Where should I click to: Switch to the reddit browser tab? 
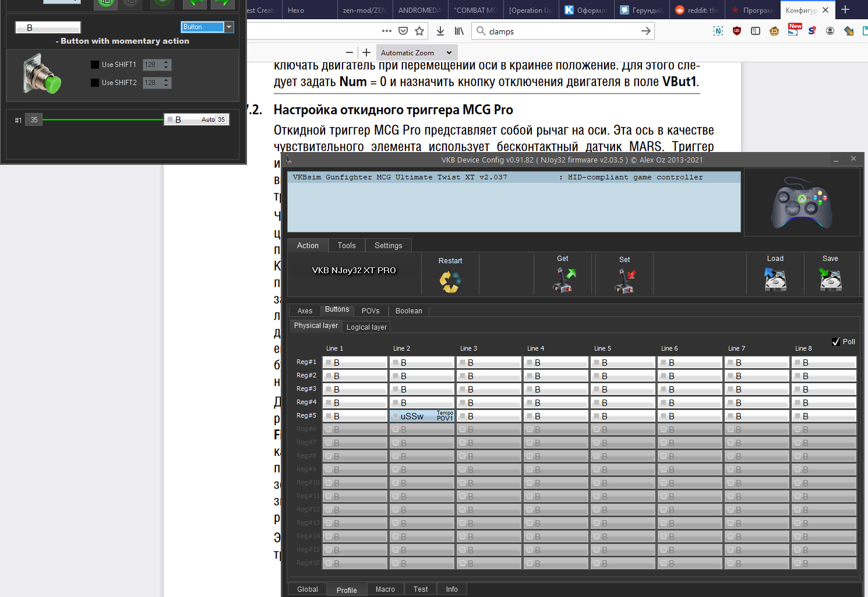coord(697,10)
